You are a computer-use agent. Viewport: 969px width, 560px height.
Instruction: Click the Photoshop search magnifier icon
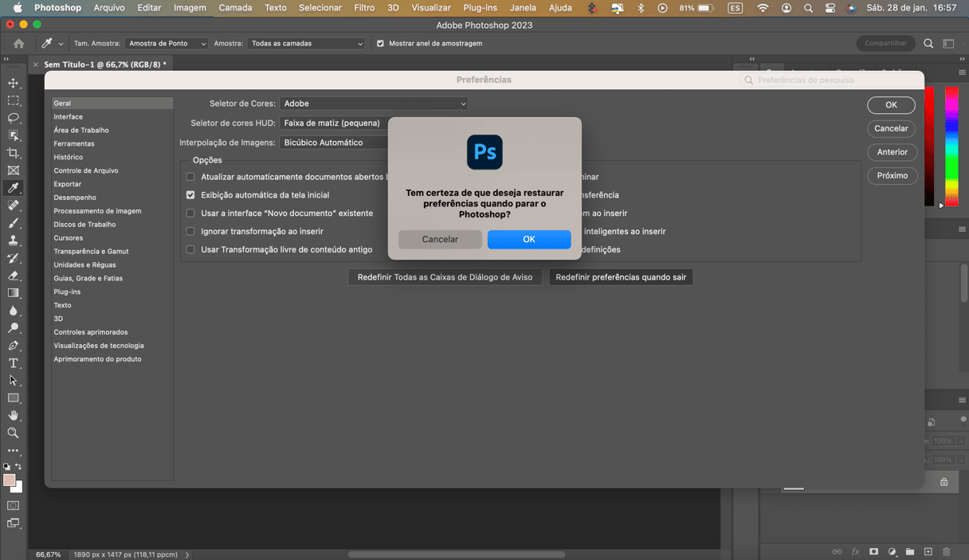[x=928, y=44]
